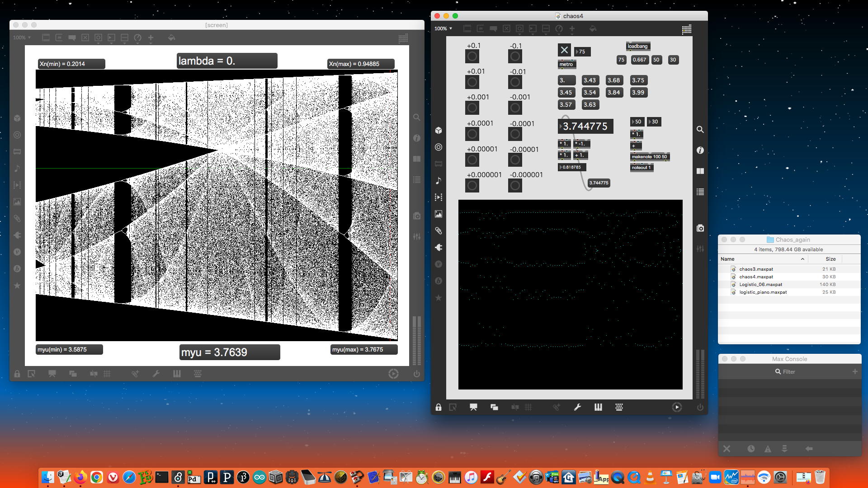
Task: Click the 3.57 message box
Action: coord(566,104)
